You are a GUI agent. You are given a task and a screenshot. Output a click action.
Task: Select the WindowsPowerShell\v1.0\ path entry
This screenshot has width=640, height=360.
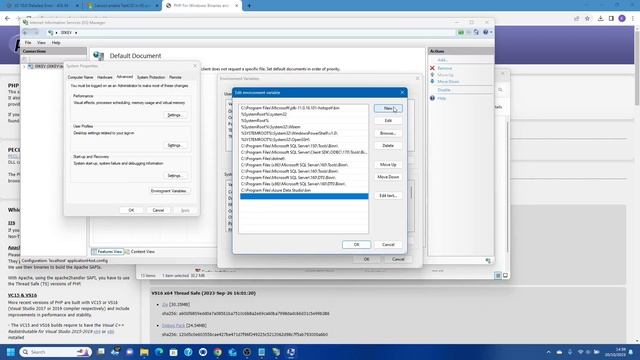pyautogui.click(x=304, y=133)
